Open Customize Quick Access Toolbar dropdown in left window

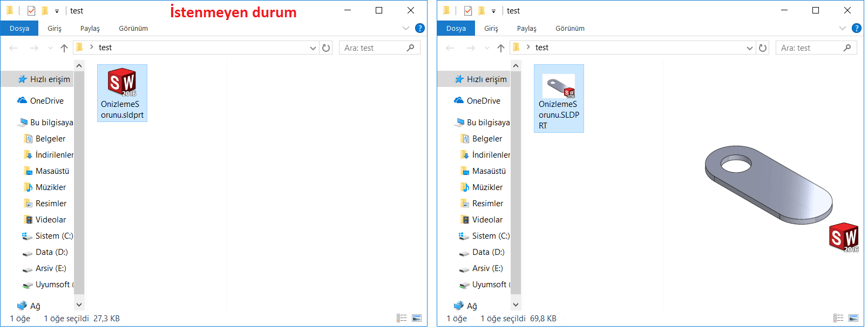(57, 11)
